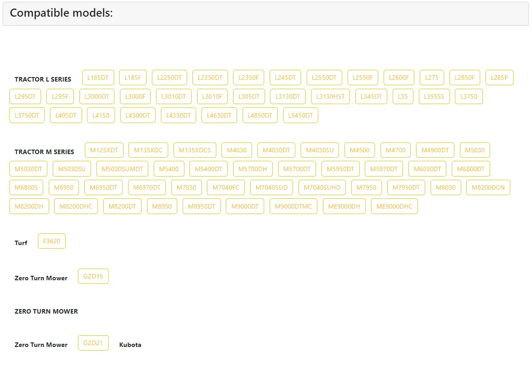
Task: Click the M8200DHC model tag
Action: click(76, 206)
